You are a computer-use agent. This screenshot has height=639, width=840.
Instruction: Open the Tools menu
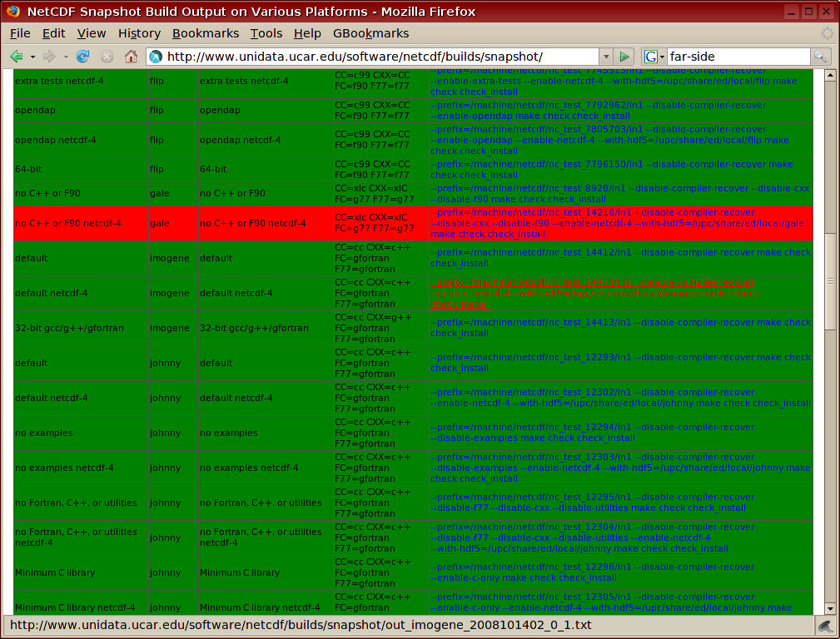coord(266,33)
